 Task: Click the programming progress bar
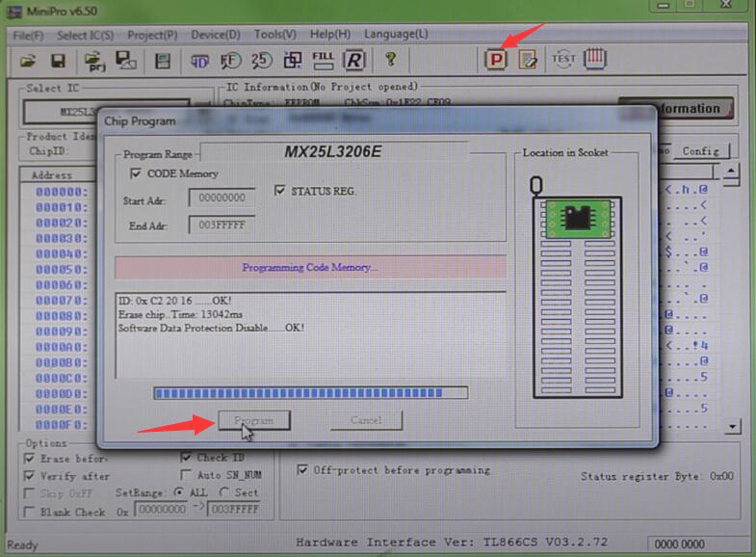click(x=310, y=393)
